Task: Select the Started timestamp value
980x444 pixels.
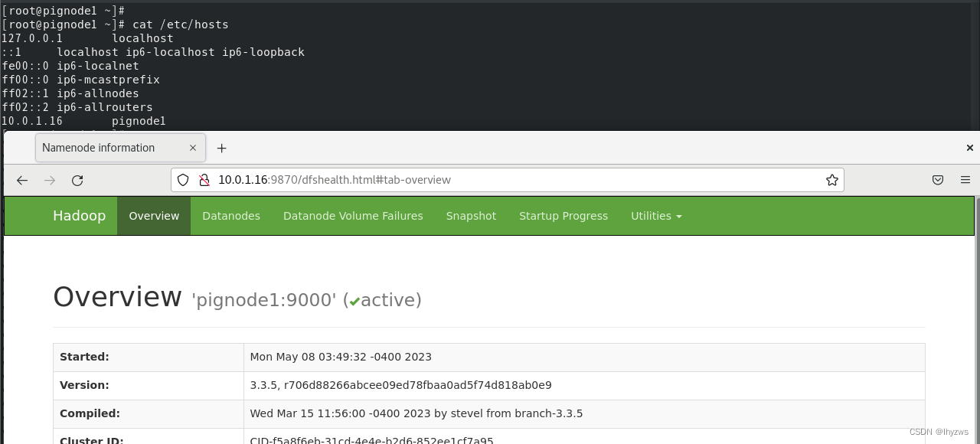Action: 341,357
